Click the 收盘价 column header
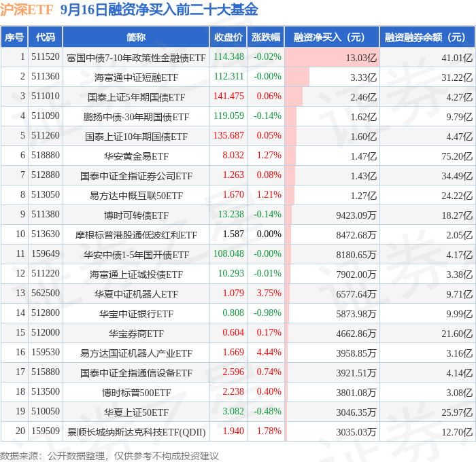 (x=228, y=37)
